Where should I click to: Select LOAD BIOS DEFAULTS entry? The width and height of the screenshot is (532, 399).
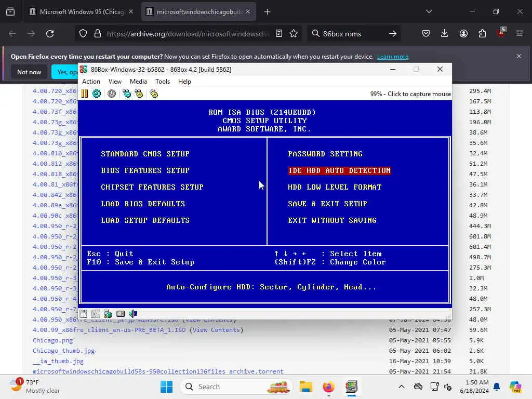143,204
